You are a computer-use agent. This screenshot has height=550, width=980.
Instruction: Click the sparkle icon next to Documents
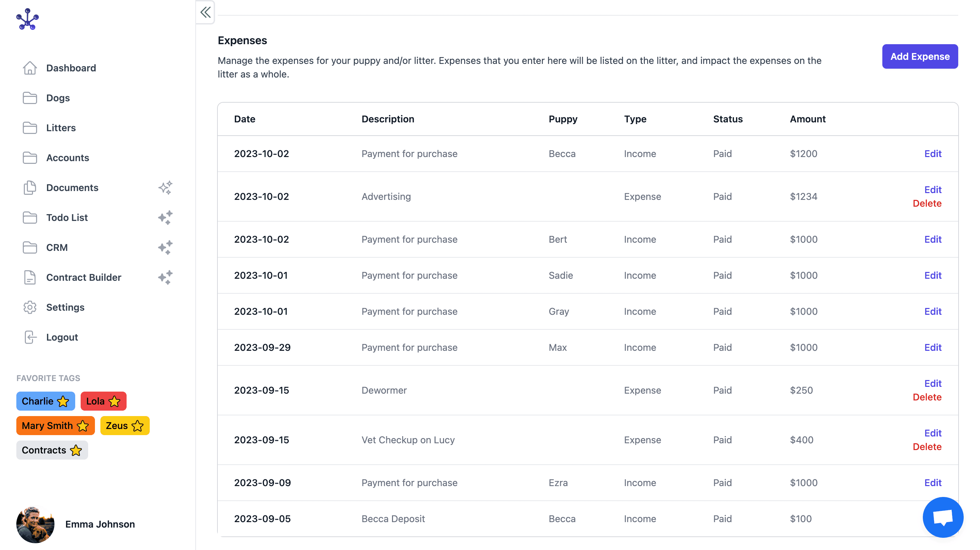tap(165, 187)
